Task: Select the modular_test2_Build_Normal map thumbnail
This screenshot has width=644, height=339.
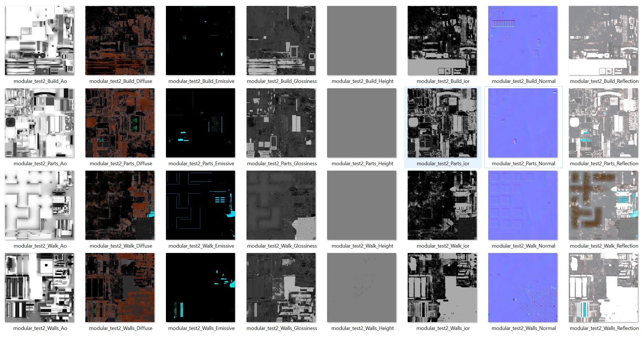Action: tap(523, 40)
